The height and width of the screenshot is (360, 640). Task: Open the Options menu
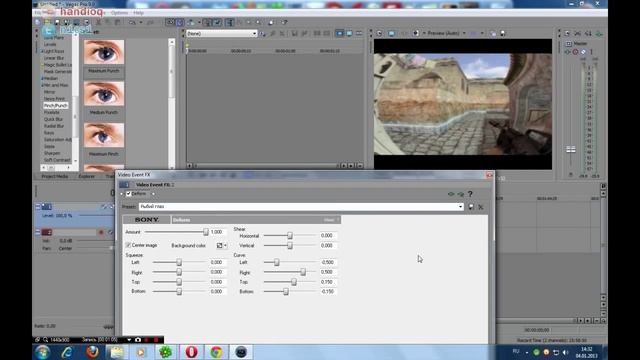pos(119,13)
